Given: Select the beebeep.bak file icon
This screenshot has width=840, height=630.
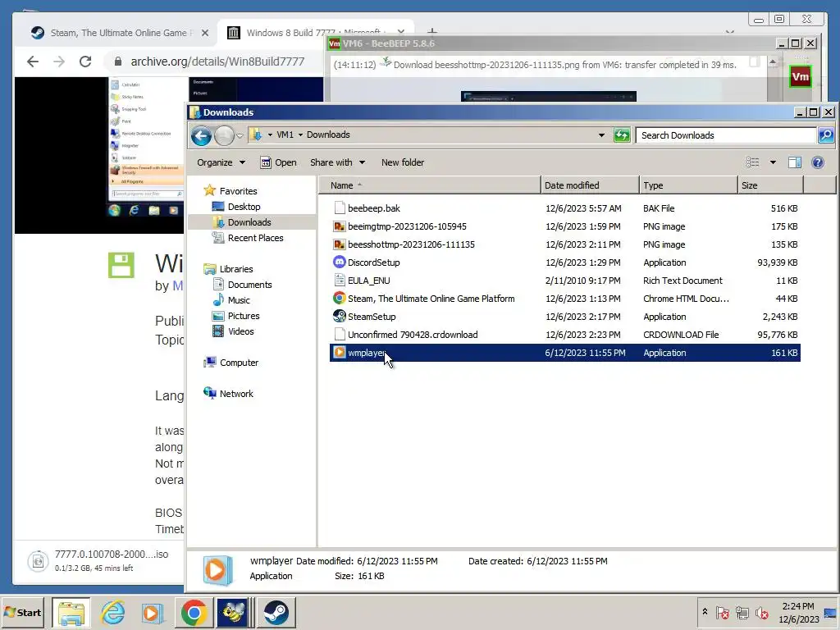Looking at the screenshot, I should click(339, 208).
